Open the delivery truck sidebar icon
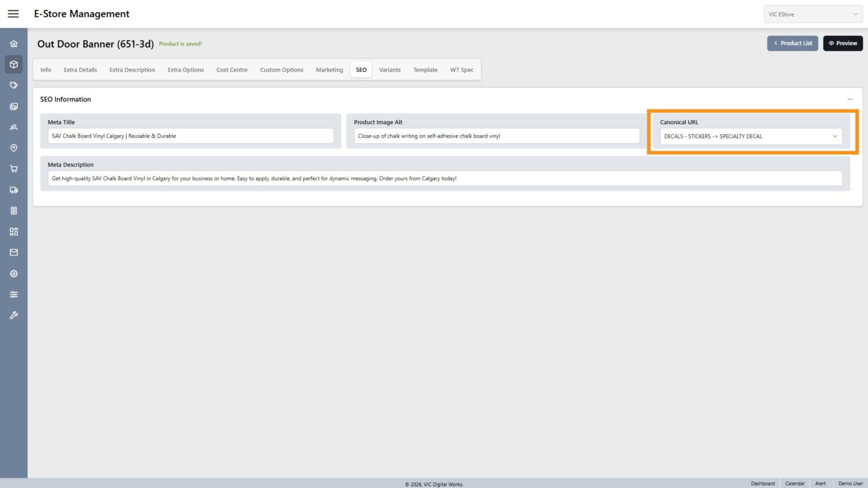Image resolution: width=868 pixels, height=488 pixels. pyautogui.click(x=14, y=190)
